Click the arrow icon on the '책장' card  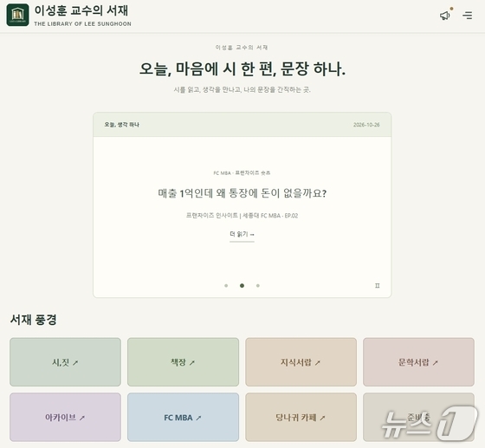(192, 362)
